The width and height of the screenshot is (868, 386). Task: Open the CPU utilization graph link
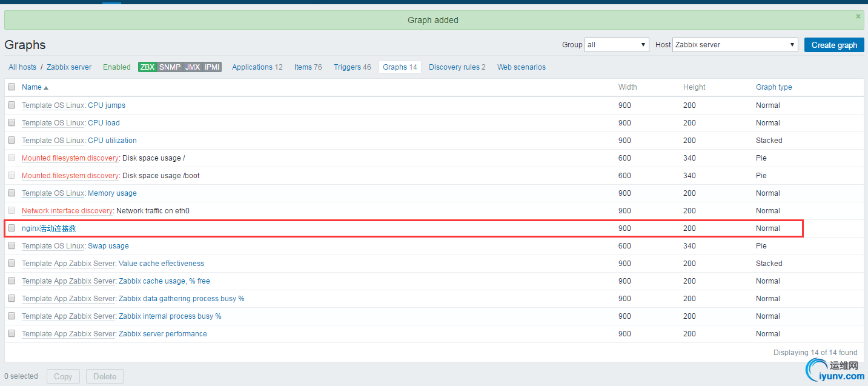coord(112,140)
